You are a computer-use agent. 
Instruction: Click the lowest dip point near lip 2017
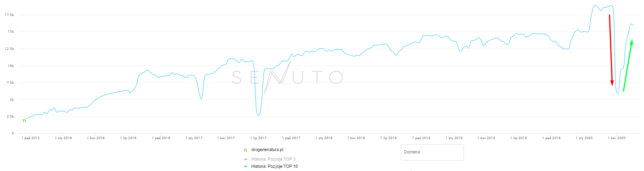tap(259, 115)
